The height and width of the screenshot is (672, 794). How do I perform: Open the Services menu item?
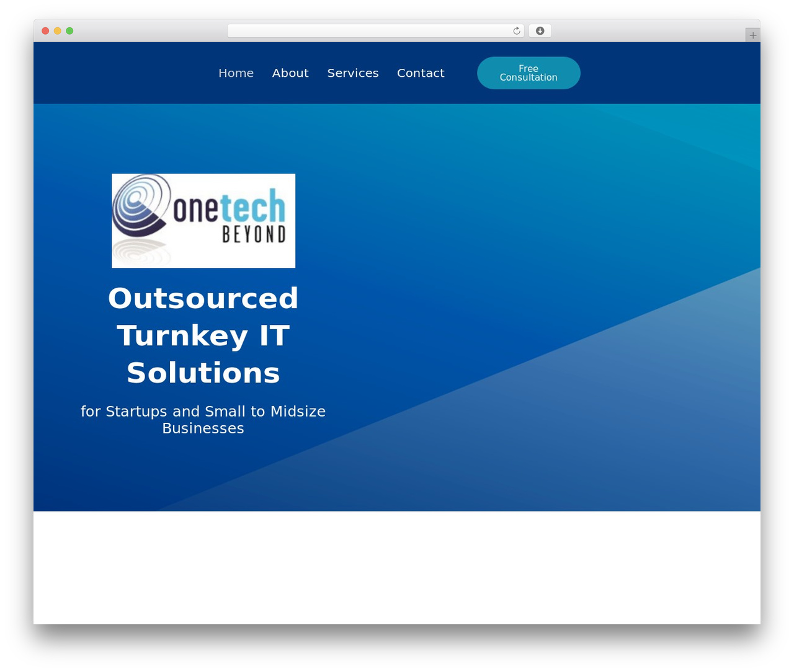[x=353, y=73]
